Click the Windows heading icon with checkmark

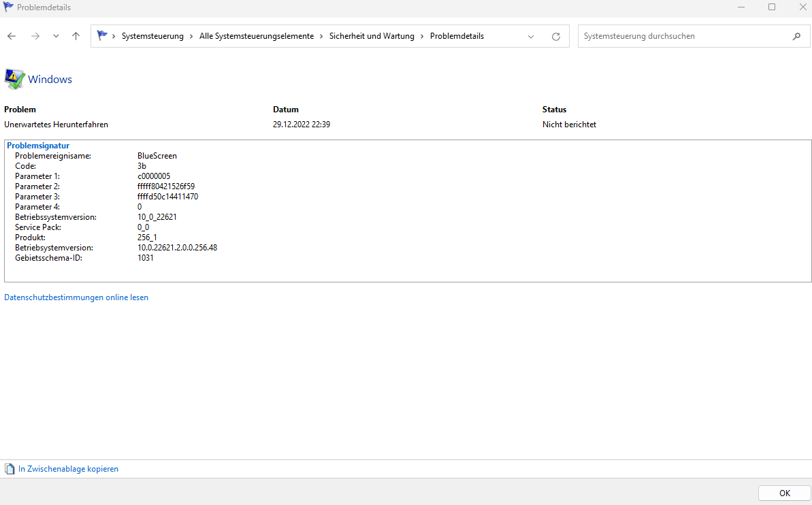click(x=14, y=79)
